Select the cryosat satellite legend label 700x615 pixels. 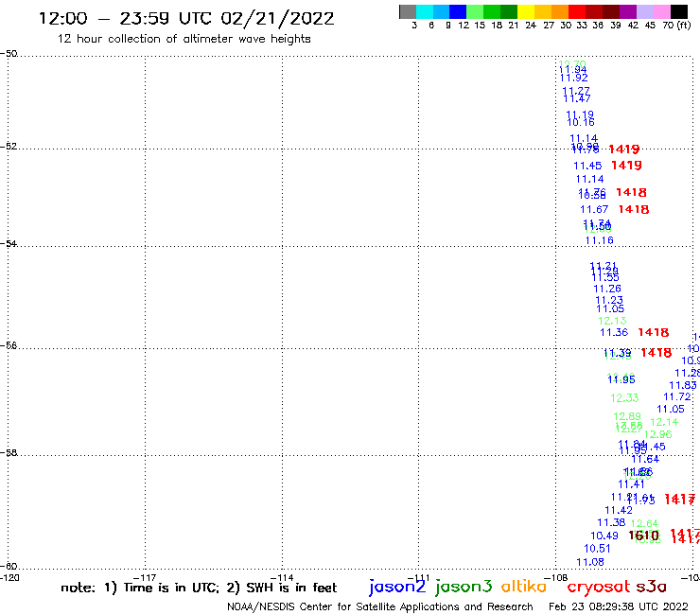(598, 587)
